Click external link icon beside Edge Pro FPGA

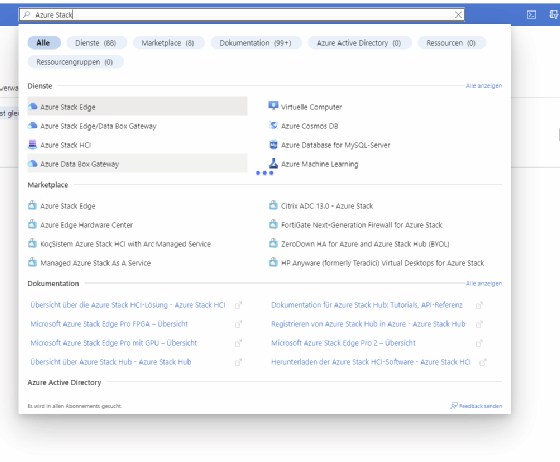click(x=238, y=324)
